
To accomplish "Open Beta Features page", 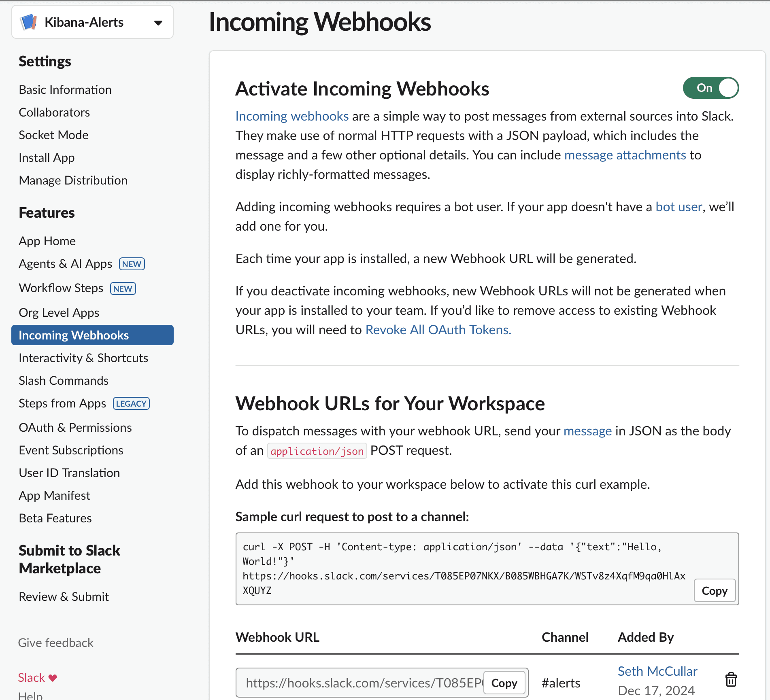I will [x=55, y=518].
